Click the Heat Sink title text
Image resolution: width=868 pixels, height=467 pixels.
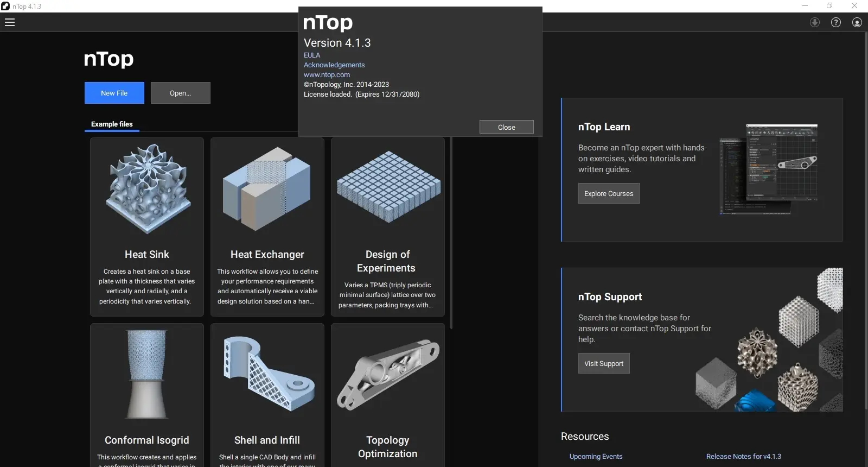[x=147, y=255]
